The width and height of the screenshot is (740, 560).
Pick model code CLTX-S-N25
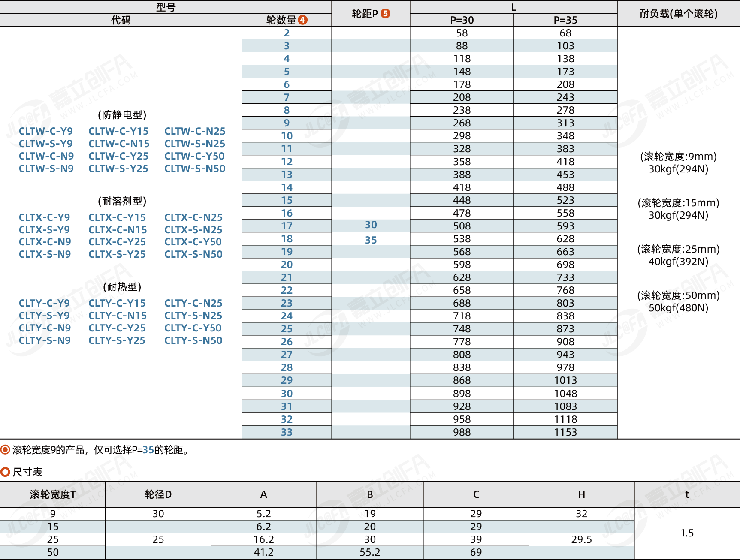[193, 230]
